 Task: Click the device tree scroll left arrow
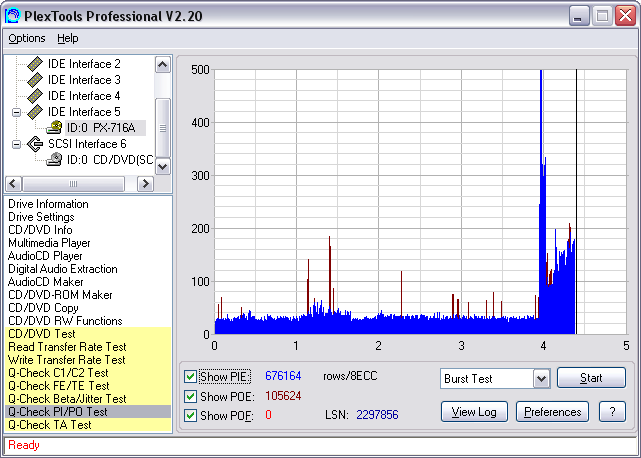coord(13,184)
